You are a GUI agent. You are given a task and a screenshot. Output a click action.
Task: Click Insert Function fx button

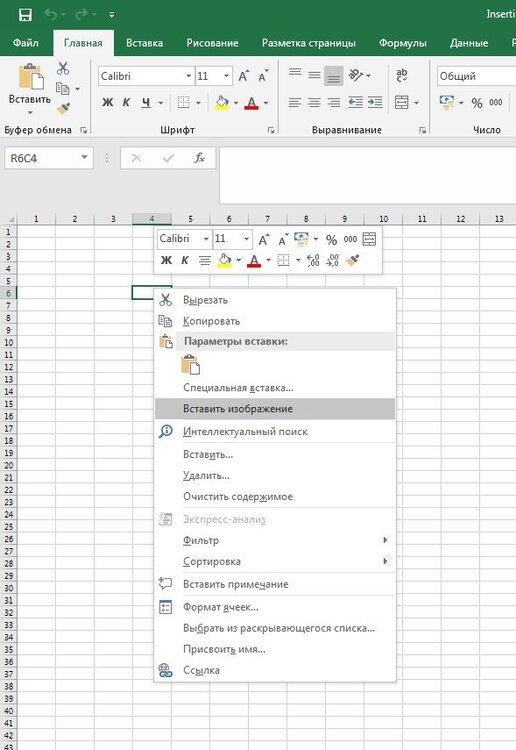(x=199, y=158)
